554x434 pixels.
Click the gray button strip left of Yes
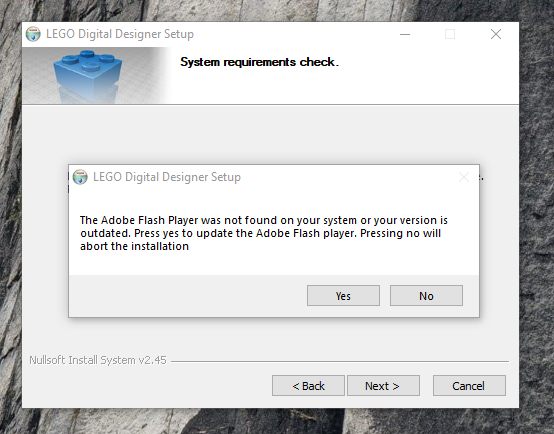(187, 296)
